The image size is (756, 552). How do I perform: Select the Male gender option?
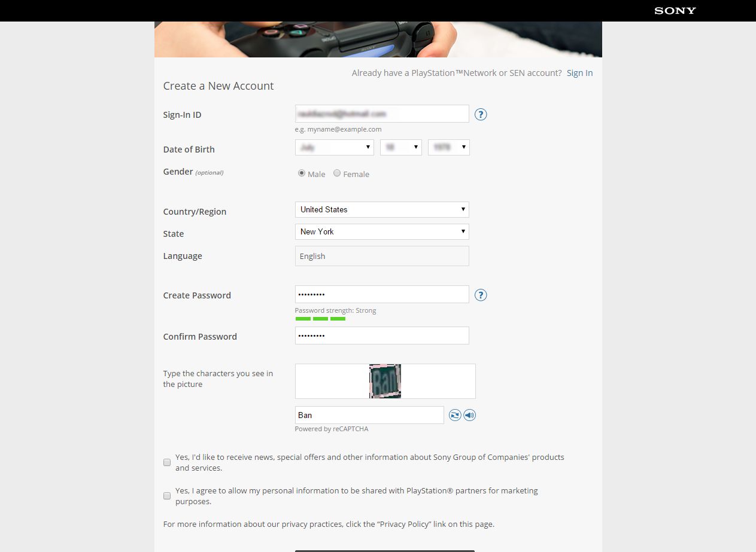pos(302,173)
